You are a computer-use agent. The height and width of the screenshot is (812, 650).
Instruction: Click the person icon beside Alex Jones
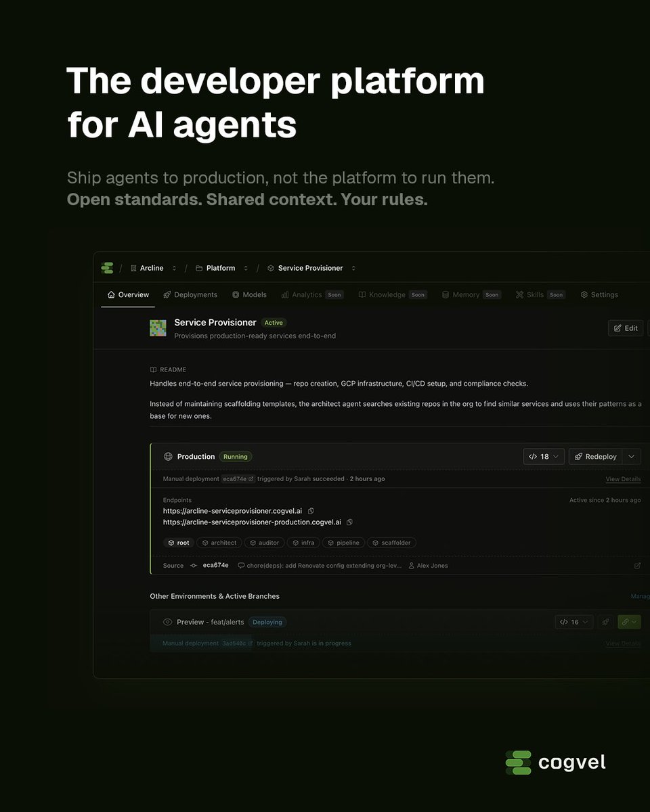[x=412, y=566]
